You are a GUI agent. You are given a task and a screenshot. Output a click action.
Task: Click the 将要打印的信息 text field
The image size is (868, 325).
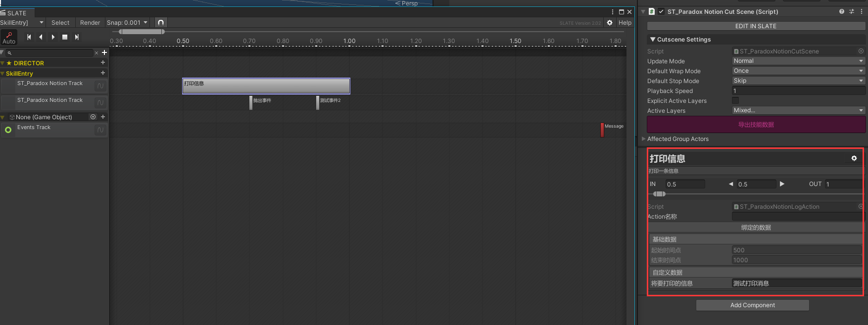(x=797, y=283)
